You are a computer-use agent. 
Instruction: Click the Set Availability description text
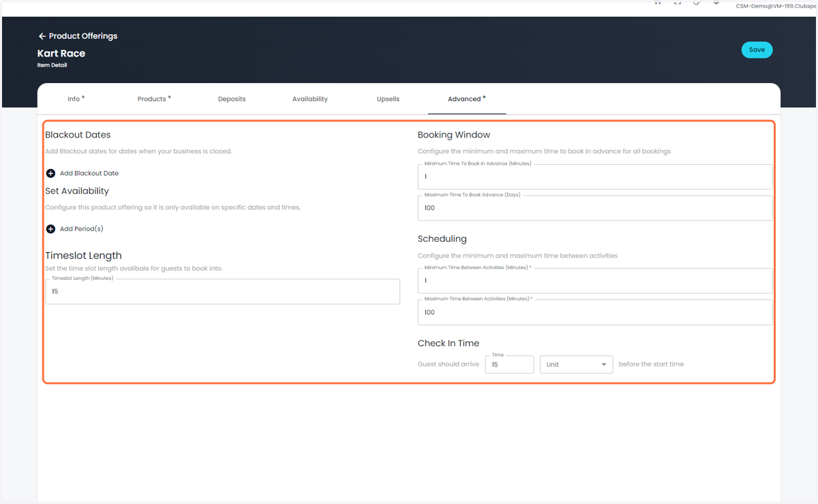[x=172, y=207]
